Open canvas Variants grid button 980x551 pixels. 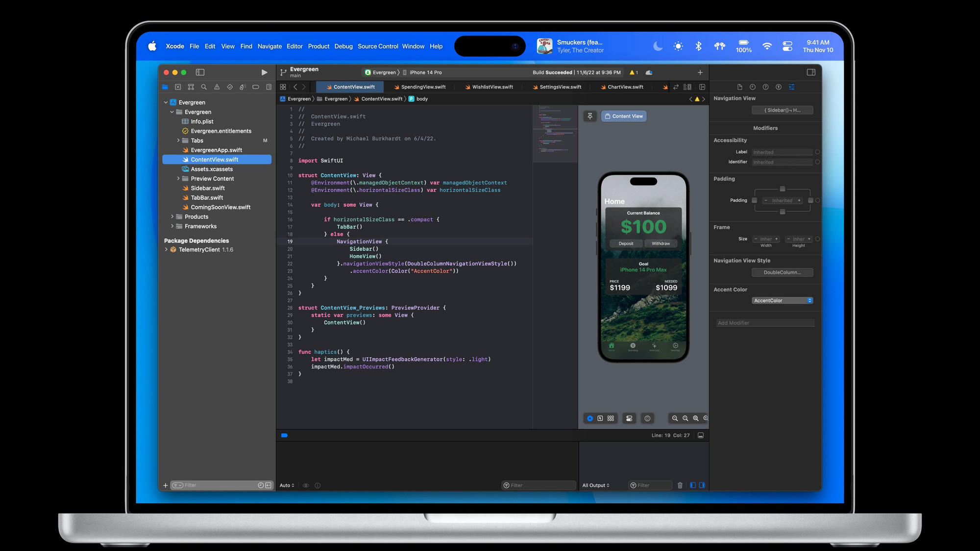point(611,418)
